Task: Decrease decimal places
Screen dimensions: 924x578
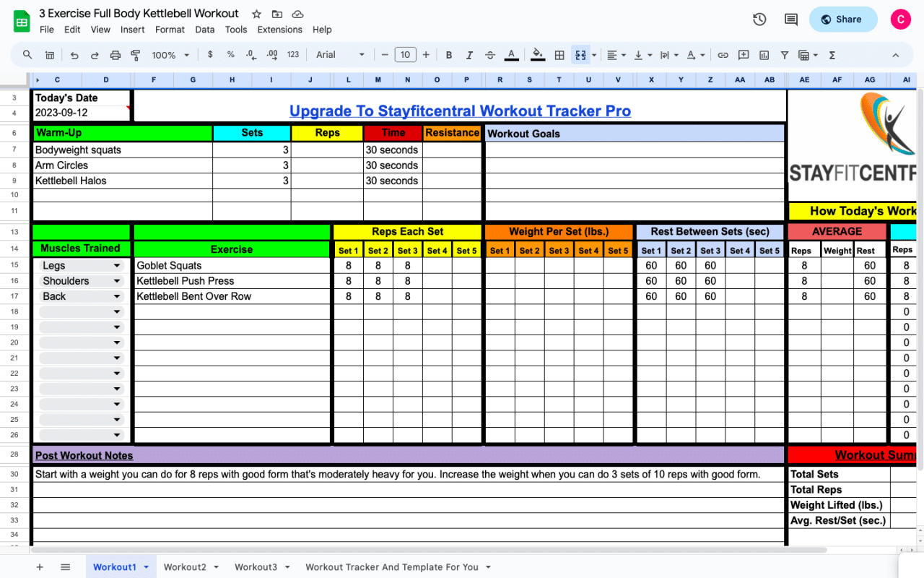Action: (x=250, y=55)
